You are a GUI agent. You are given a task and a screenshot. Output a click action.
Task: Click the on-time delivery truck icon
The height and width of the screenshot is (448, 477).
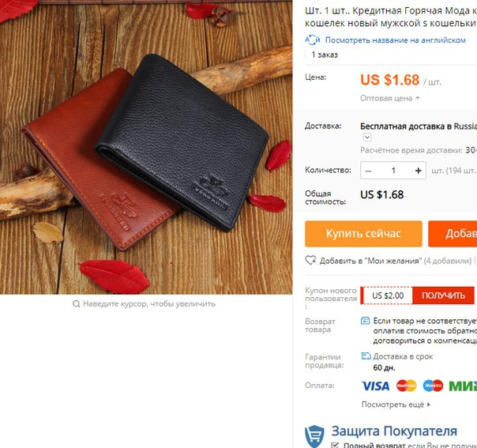(x=366, y=356)
